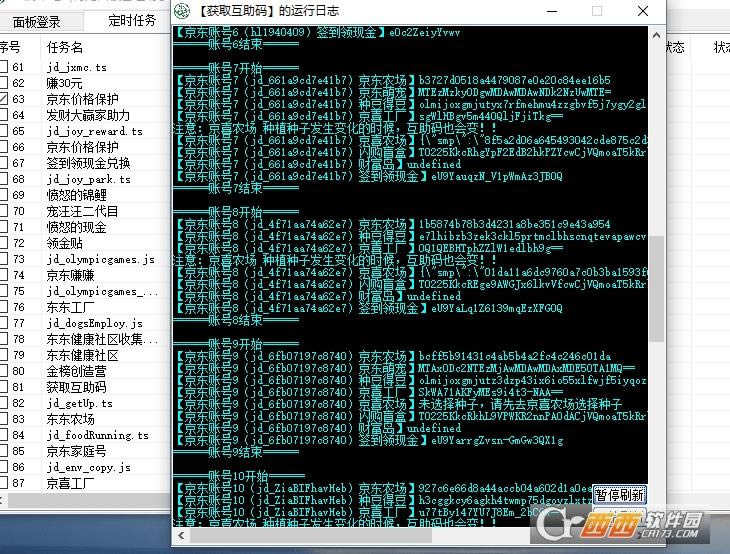Maximize the run log window
Screen dimensions: 730x554
pos(597,12)
